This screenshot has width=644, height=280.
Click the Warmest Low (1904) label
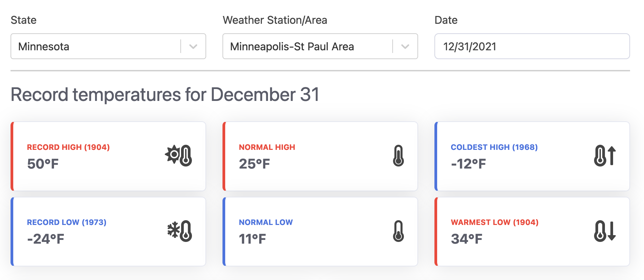(495, 222)
